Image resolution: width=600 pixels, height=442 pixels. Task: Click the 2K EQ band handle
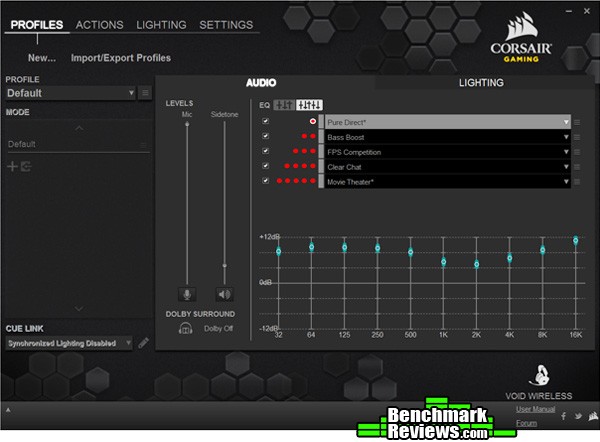[x=476, y=264]
